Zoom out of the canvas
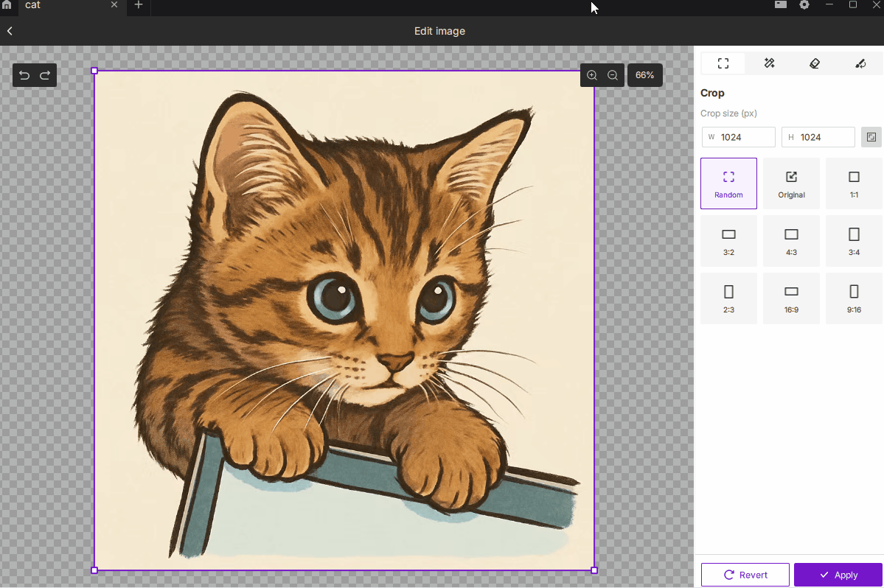 click(x=613, y=75)
